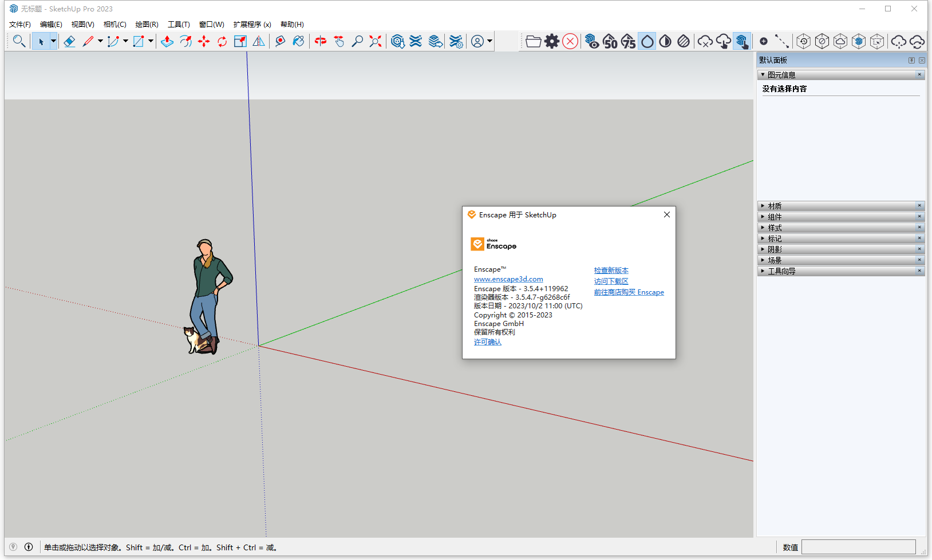This screenshot has width=932, height=560.
Task: Click the hexagon with cloud icon
Action: coord(840,41)
